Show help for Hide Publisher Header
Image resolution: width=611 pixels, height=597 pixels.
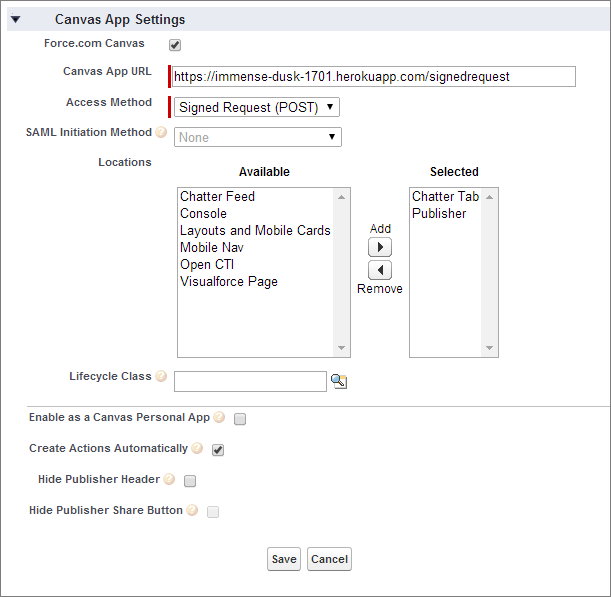coord(169,479)
